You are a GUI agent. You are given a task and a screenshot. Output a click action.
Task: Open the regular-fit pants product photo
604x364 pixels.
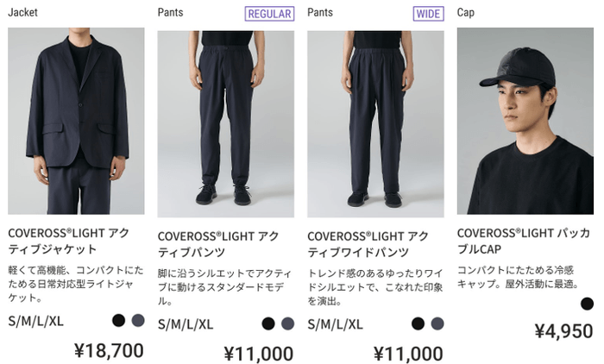(x=226, y=124)
